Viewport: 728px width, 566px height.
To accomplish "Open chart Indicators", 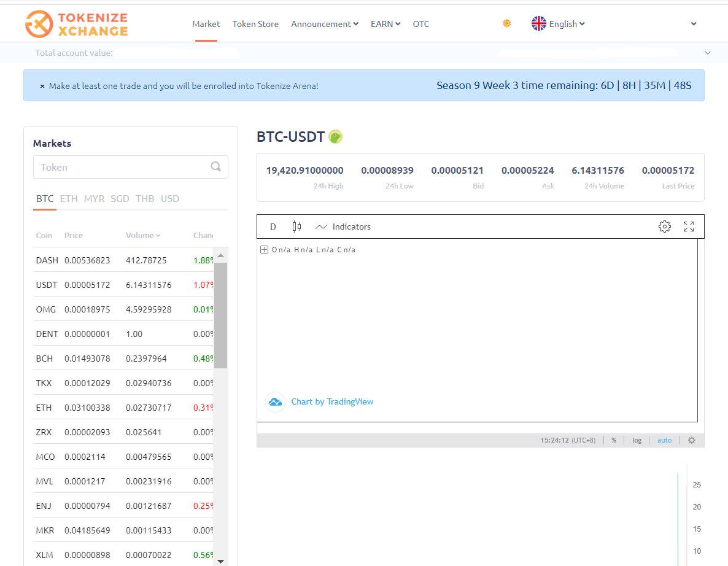I will point(343,227).
